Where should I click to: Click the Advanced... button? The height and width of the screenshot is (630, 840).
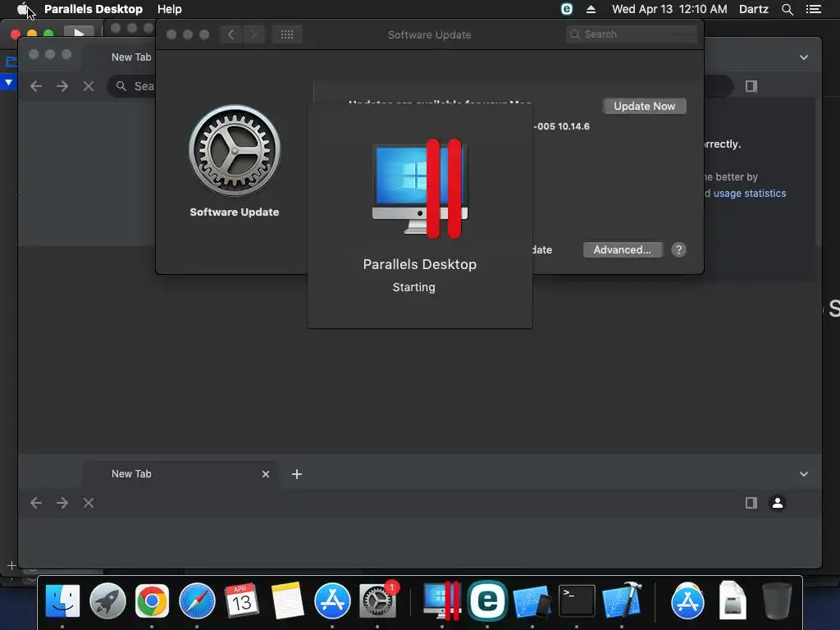click(x=622, y=249)
